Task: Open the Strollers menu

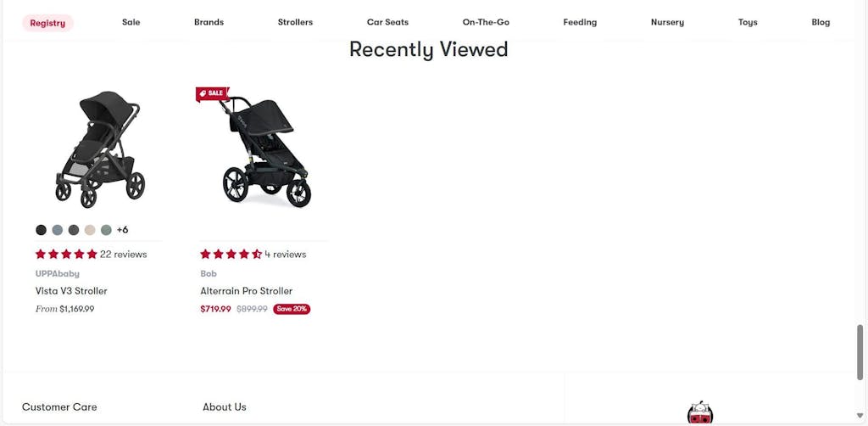Action: [x=295, y=22]
